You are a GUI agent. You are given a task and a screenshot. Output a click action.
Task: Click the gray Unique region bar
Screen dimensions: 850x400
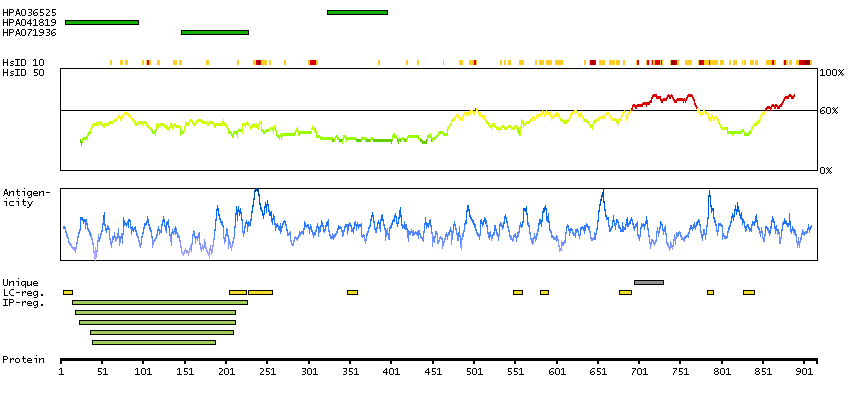click(x=648, y=282)
